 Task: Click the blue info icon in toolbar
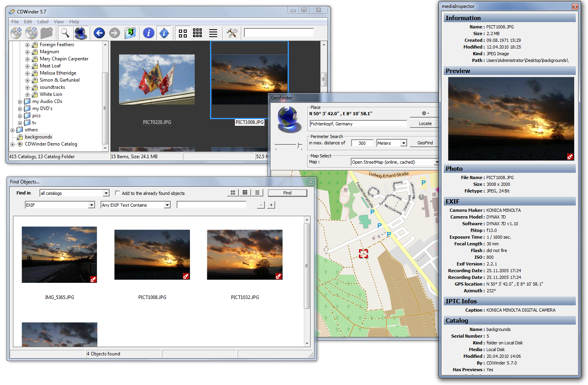coord(149,33)
